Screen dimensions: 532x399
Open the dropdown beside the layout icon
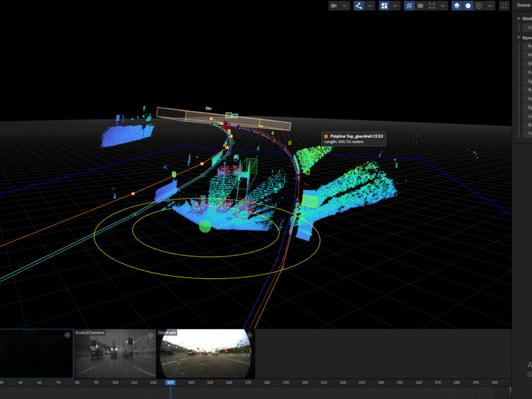[x=395, y=6]
